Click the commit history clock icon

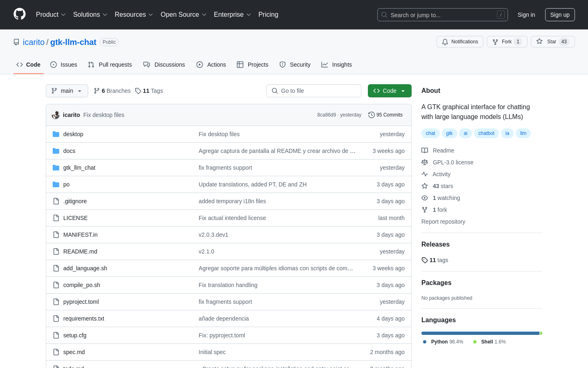pos(371,115)
